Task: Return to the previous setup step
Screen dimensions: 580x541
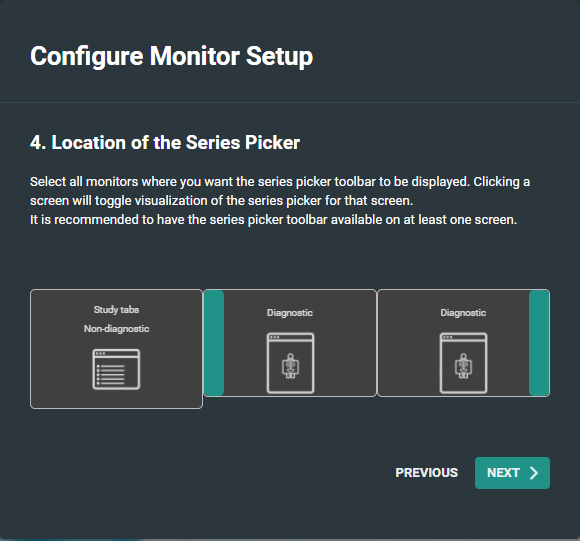Action: click(426, 473)
